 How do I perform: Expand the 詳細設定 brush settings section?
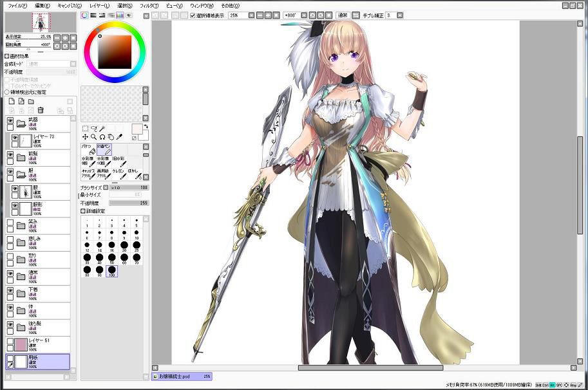pyautogui.click(x=83, y=210)
